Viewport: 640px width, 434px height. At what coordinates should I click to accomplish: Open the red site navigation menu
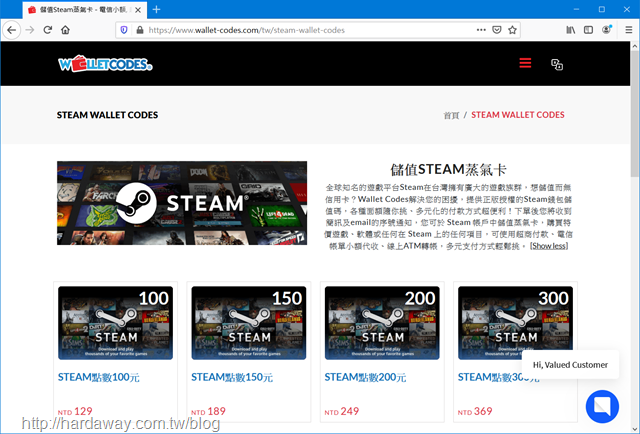(x=525, y=63)
